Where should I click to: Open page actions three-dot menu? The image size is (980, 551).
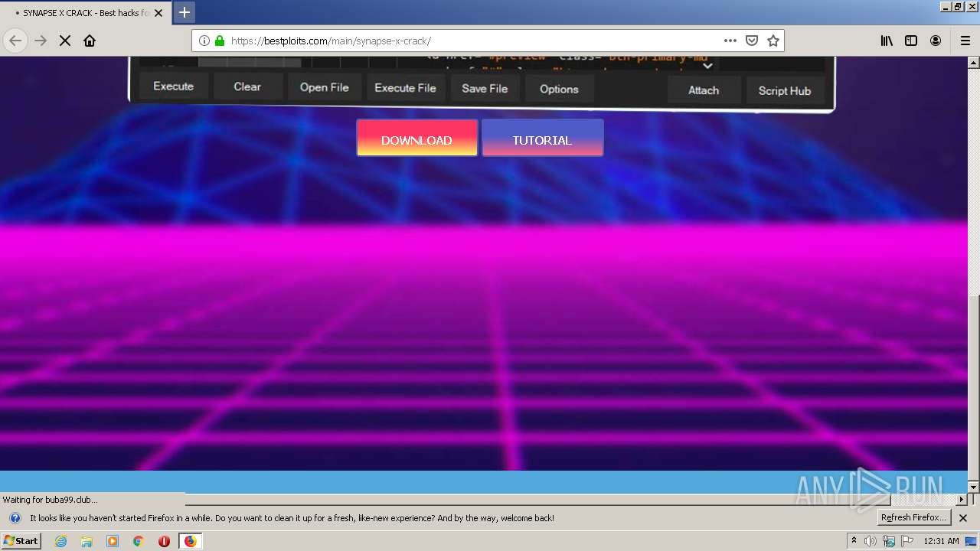[x=730, y=41]
